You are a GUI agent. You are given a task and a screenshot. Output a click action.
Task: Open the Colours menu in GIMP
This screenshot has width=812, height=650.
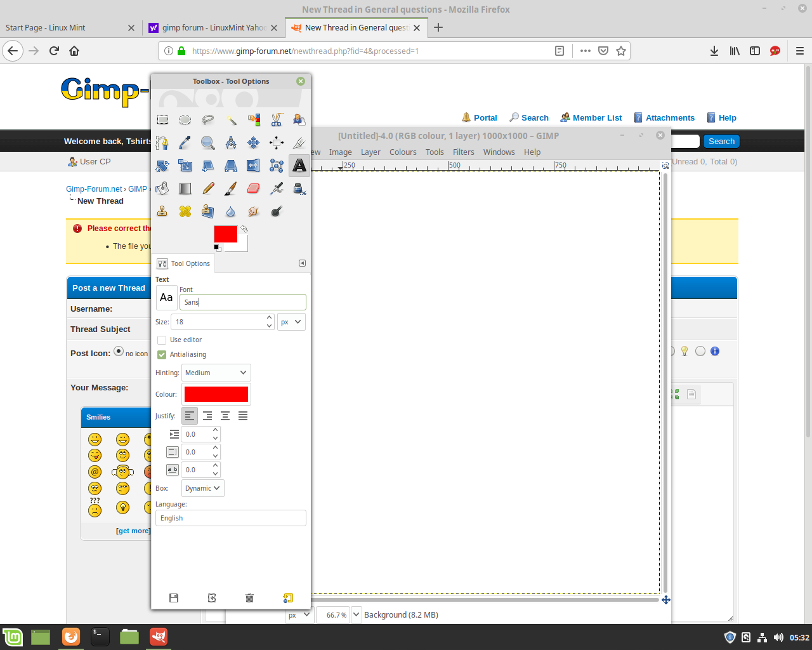403,152
